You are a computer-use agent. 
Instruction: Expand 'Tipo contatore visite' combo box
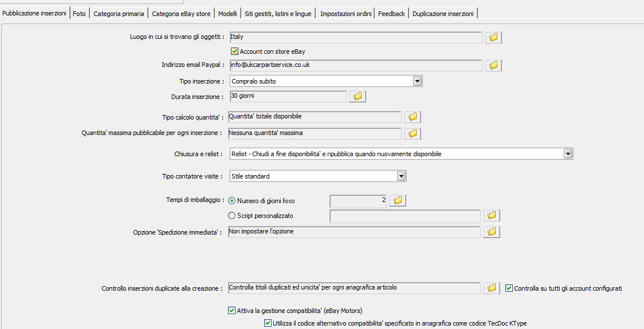401,176
